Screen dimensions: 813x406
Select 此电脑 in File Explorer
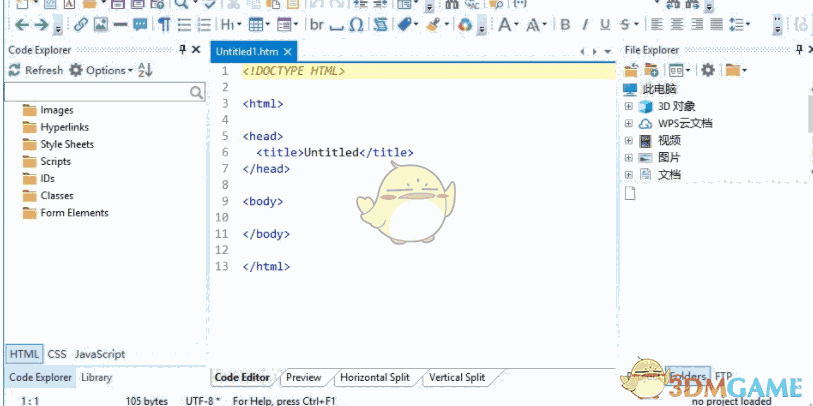[x=650, y=89]
